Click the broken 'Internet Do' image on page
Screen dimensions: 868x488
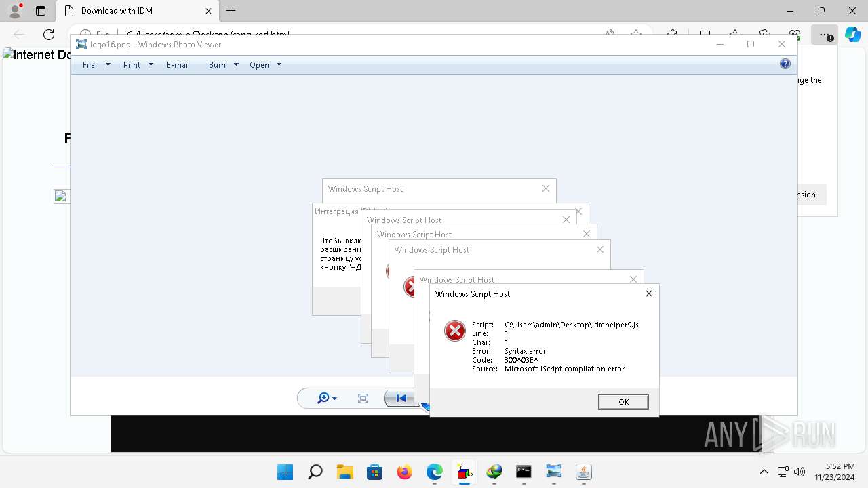[37, 55]
